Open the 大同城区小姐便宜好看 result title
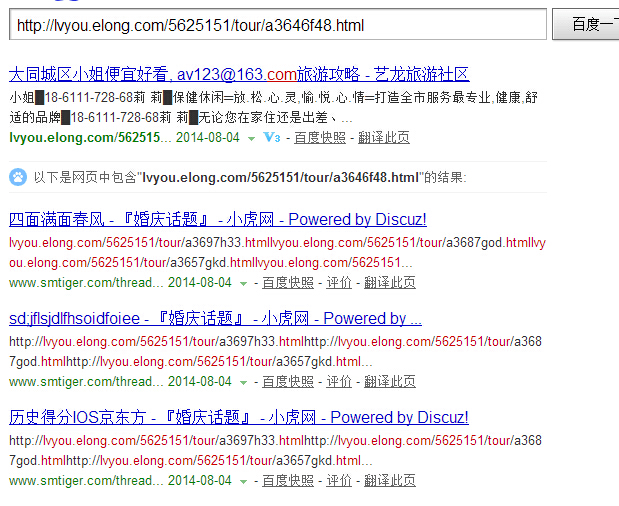The width and height of the screenshot is (619, 506). [x=239, y=74]
